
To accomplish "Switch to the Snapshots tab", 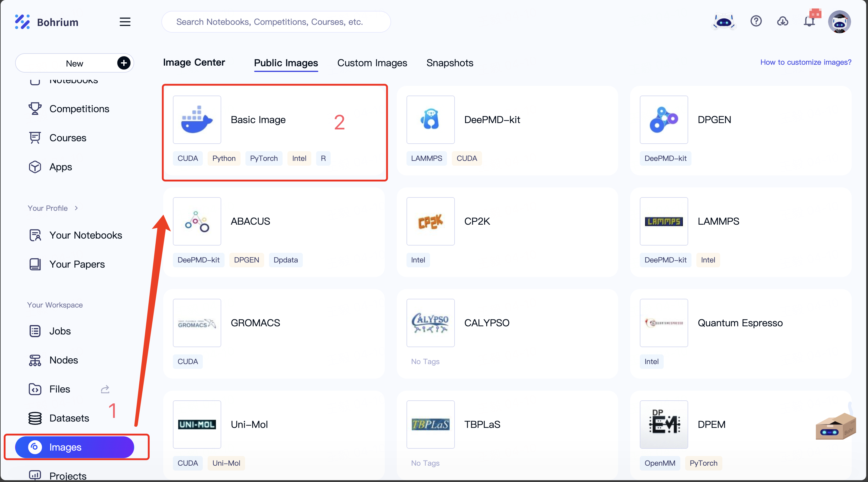I will tap(449, 63).
